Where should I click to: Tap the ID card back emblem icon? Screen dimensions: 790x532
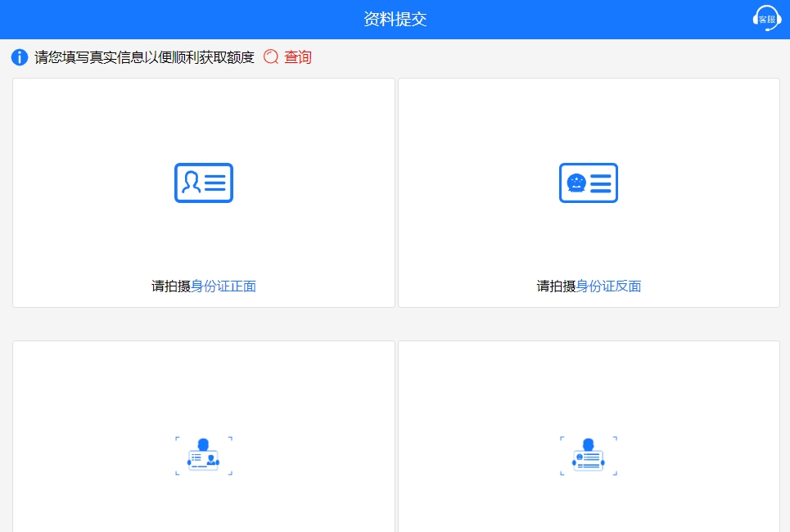589,183
